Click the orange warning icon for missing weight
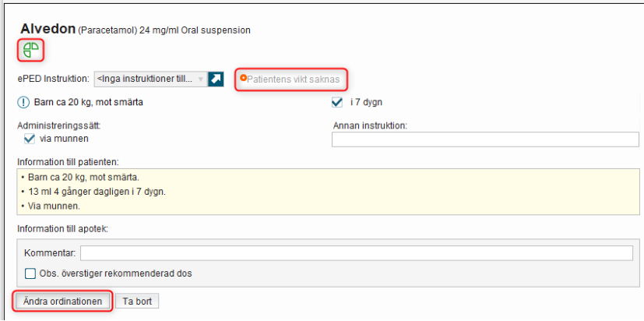644x321 pixels. 243,79
